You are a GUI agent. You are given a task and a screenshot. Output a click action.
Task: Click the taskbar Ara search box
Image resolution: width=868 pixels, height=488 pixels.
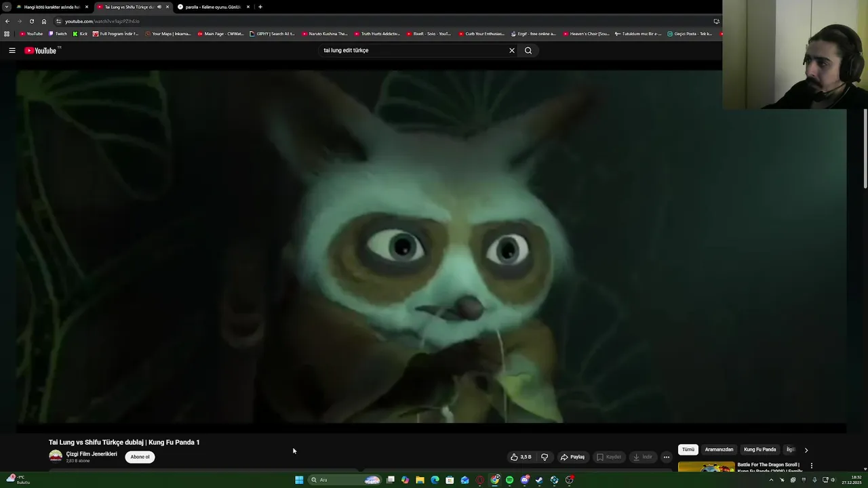pyautogui.click(x=344, y=480)
